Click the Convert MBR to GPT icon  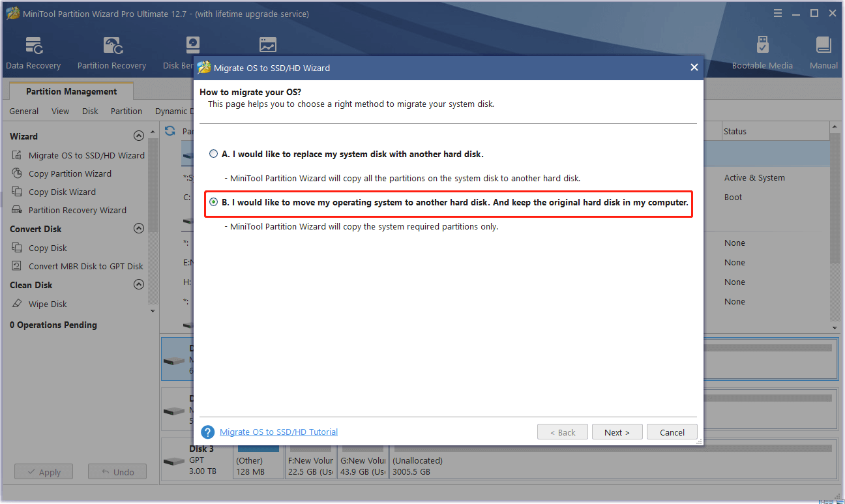coord(17,266)
